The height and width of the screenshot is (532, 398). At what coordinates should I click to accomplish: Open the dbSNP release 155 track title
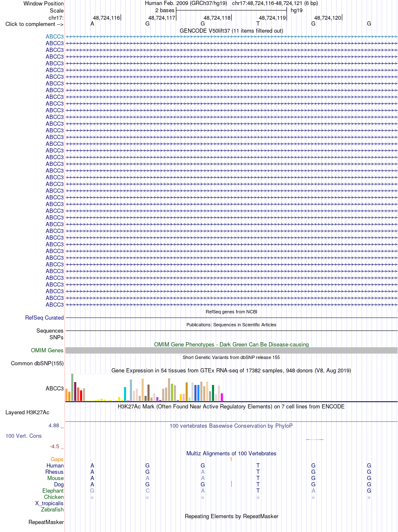click(x=231, y=357)
